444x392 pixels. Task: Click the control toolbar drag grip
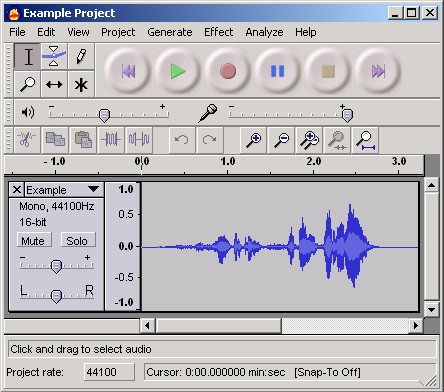9,70
